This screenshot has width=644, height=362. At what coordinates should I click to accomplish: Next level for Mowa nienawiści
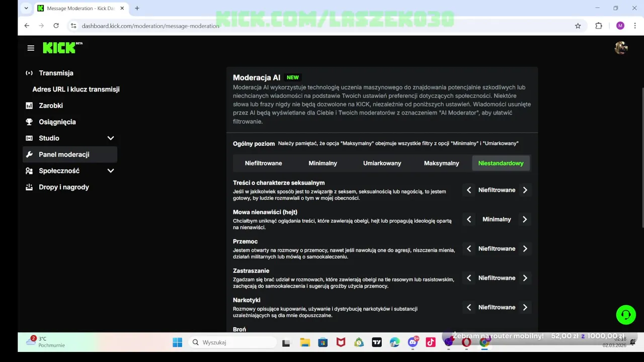pyautogui.click(x=525, y=219)
